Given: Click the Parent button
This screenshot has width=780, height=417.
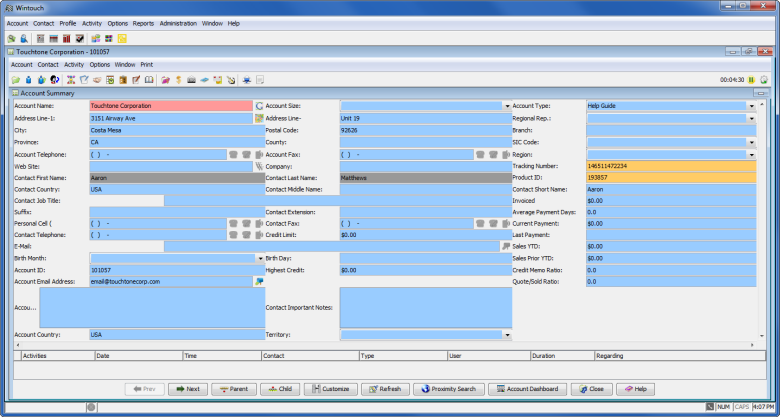Looking at the screenshot, I should pyautogui.click(x=234, y=389).
